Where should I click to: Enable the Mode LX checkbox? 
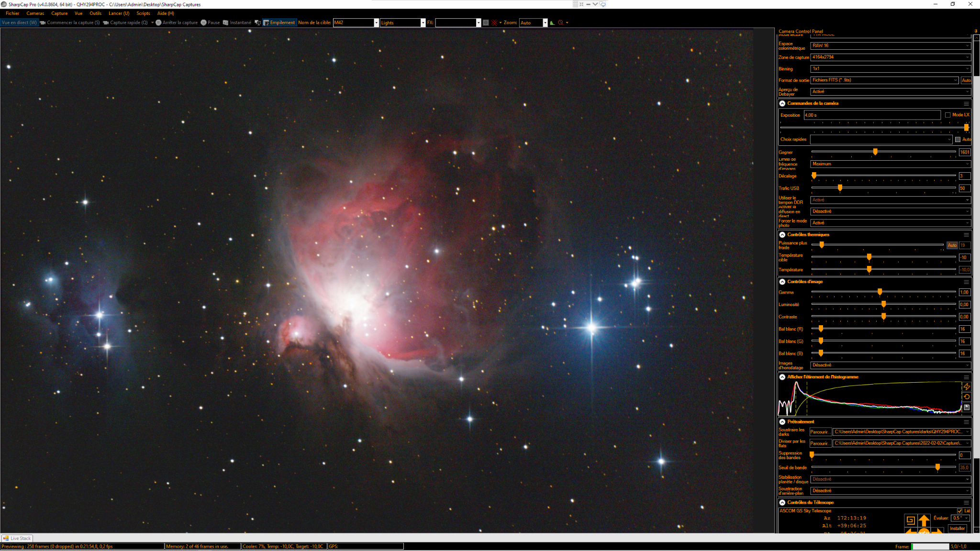948,115
